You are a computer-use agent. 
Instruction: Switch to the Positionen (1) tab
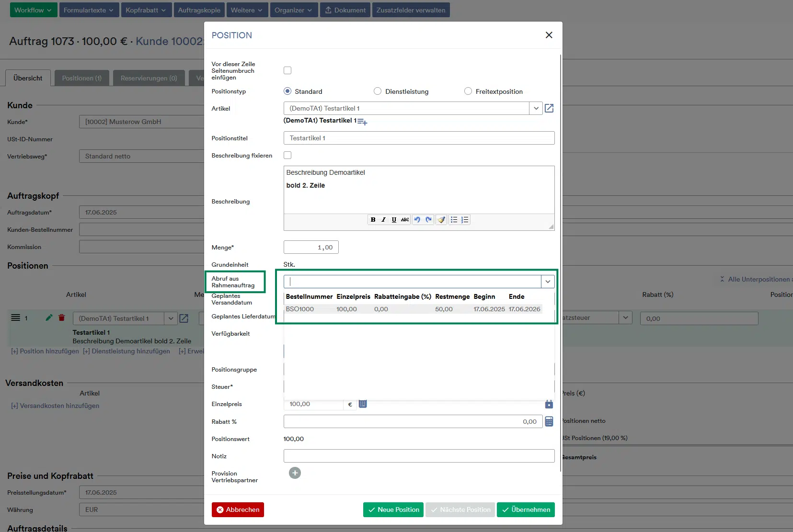(x=82, y=78)
